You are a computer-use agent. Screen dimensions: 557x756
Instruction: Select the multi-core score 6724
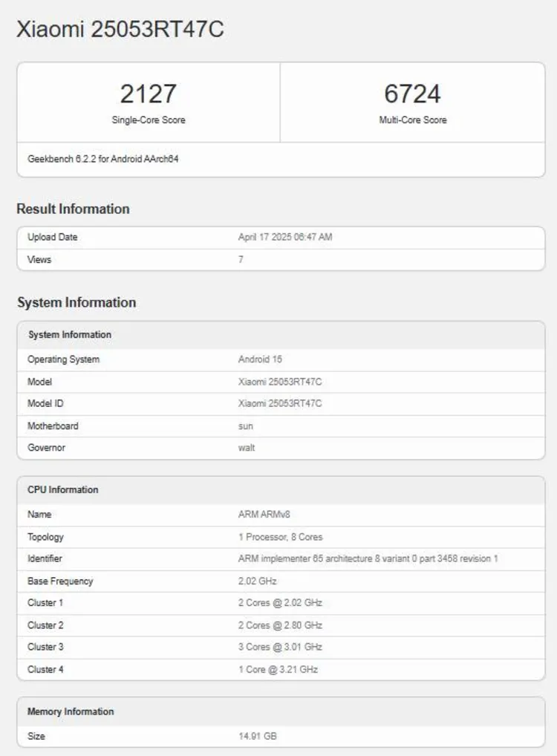pyautogui.click(x=412, y=94)
